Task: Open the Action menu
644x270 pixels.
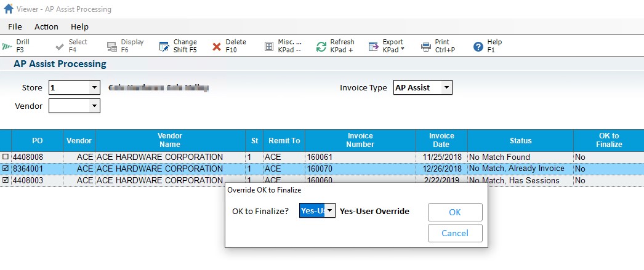Action: [x=46, y=26]
